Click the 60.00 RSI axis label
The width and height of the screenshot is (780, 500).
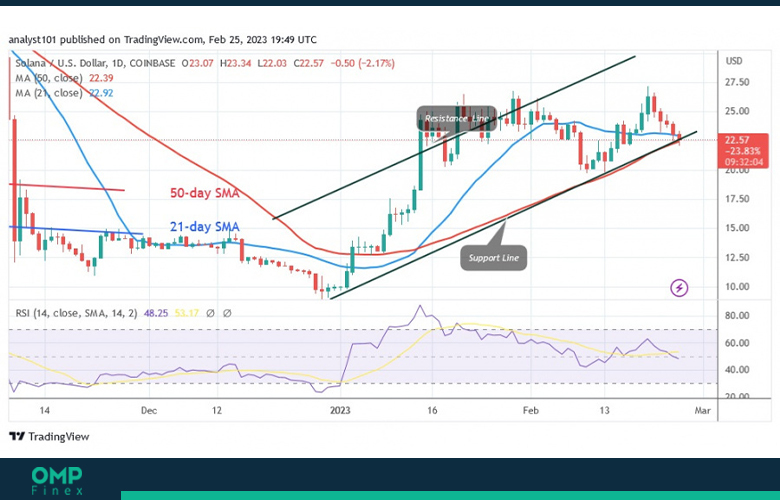(x=737, y=343)
